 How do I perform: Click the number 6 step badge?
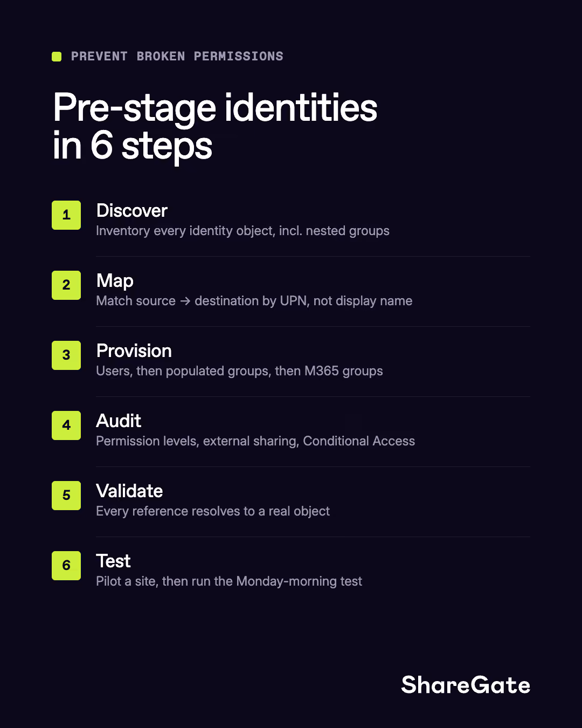click(x=66, y=566)
